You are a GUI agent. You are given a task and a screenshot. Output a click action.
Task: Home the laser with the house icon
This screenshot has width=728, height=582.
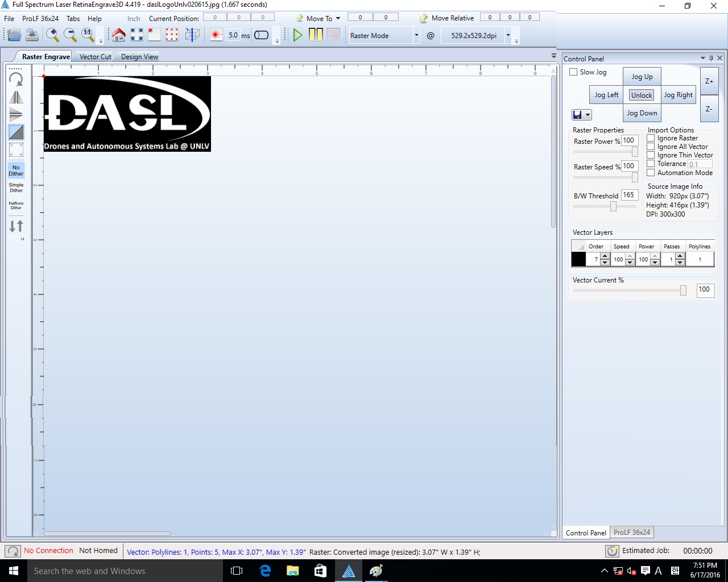click(119, 35)
